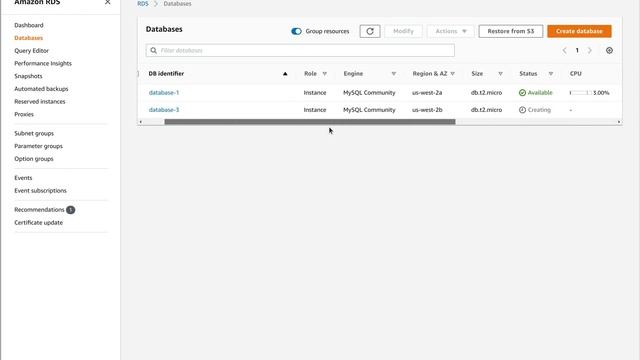Screen dimensions: 640x360
Task: Click the 3.00% CPU value
Action: click(601, 93)
